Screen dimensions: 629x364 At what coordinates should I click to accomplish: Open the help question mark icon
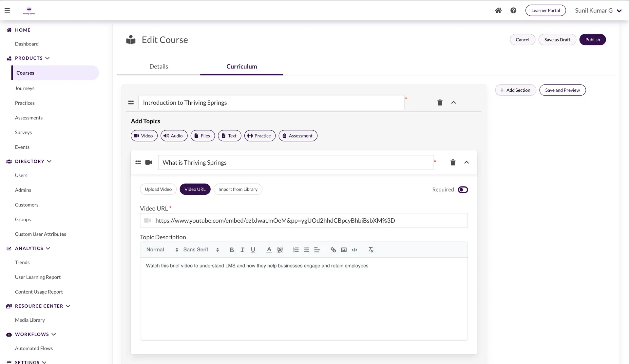[513, 10]
